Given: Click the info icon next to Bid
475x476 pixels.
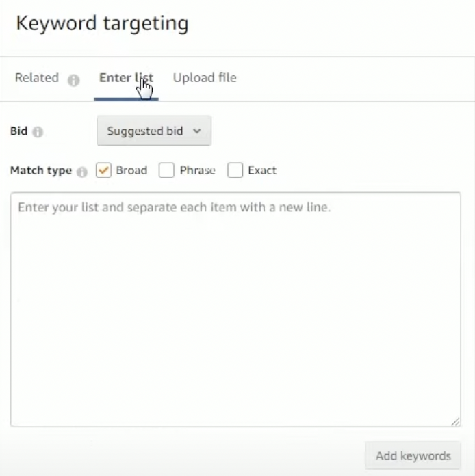Looking at the screenshot, I should tap(38, 132).
